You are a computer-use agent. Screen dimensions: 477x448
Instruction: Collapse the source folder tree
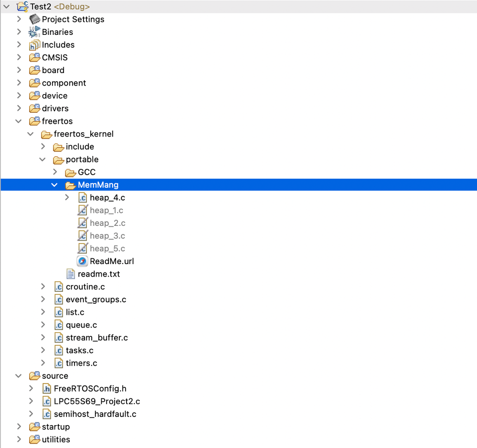click(x=19, y=376)
